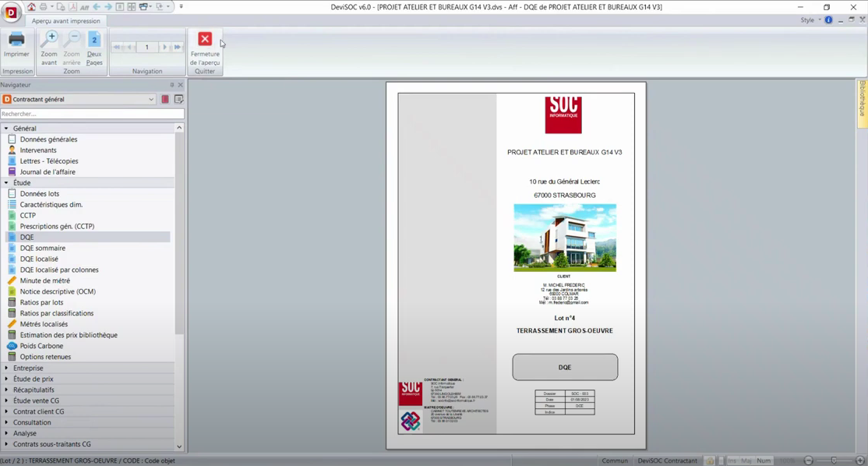Click the PDF export icon in quick toolbar

click(x=72, y=7)
